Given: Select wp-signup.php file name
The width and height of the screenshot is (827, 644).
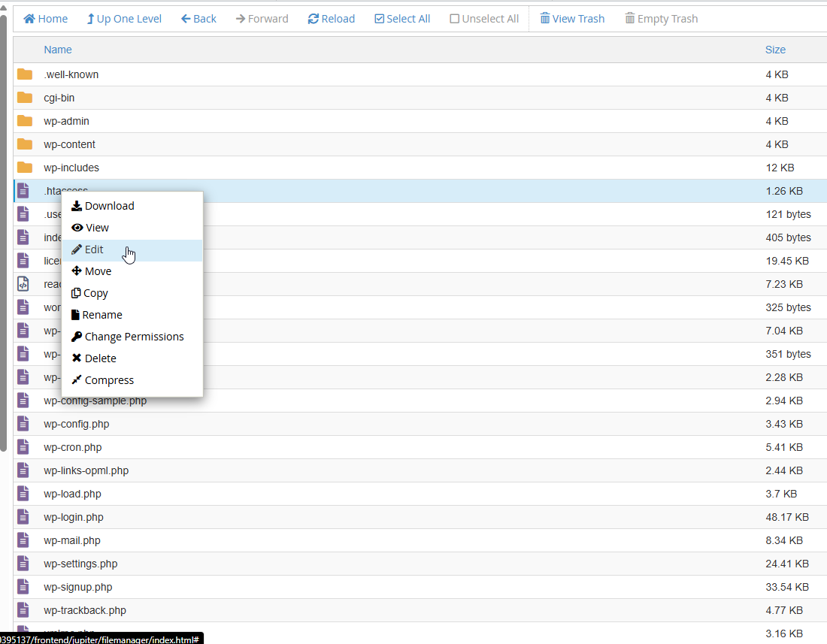Looking at the screenshot, I should (x=78, y=587).
